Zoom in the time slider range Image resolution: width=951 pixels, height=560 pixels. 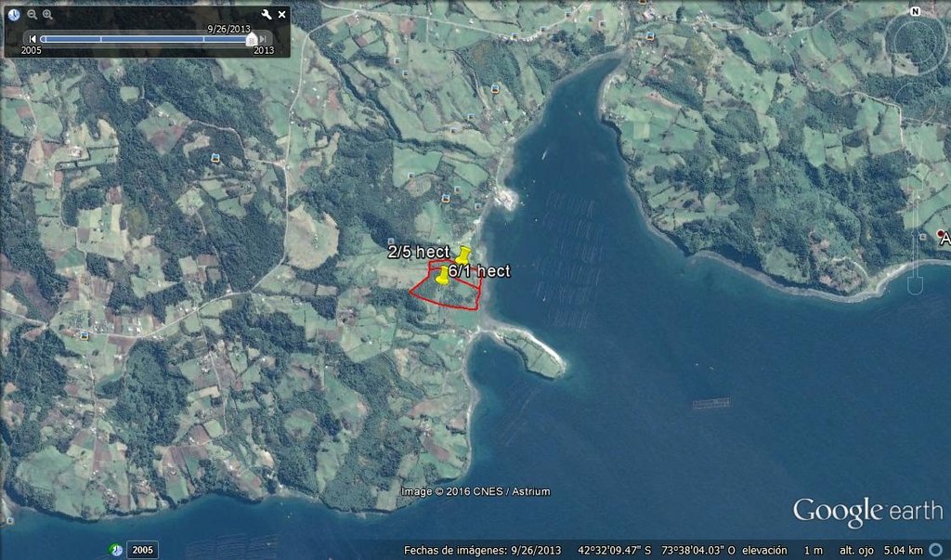[x=48, y=15]
